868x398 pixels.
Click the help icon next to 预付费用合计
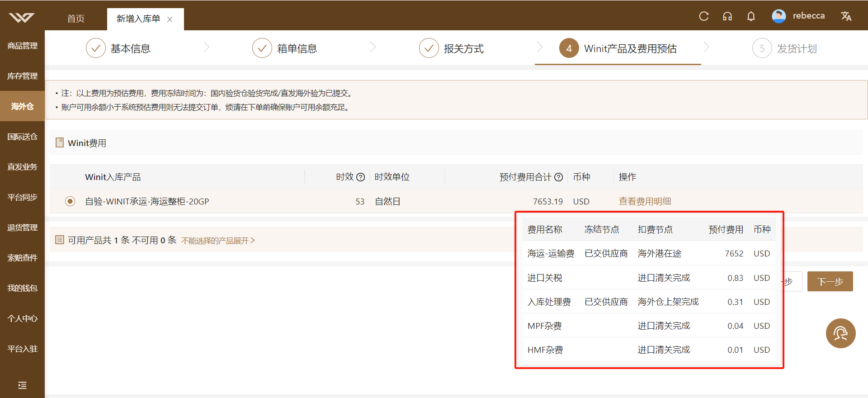coord(558,177)
